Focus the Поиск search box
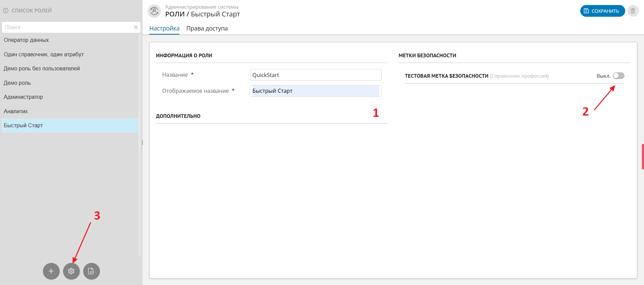 click(x=67, y=27)
